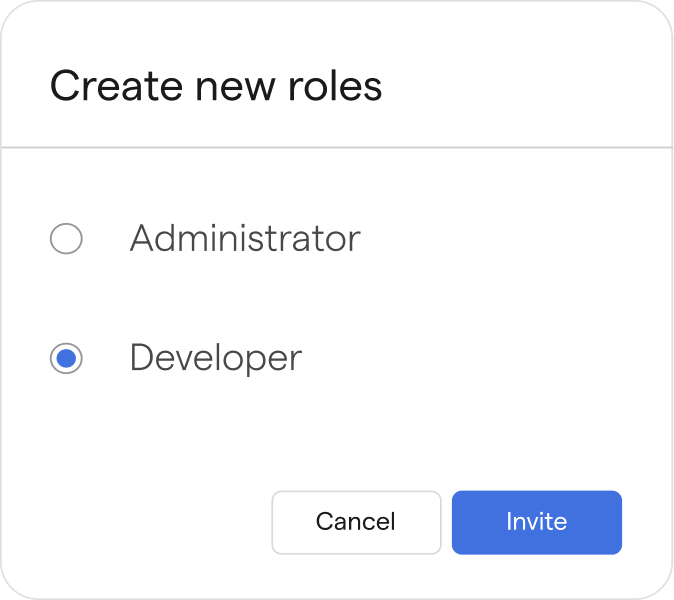This screenshot has height=600, width=674.
Task: Click the selected Developer radio button
Action: [x=66, y=359]
